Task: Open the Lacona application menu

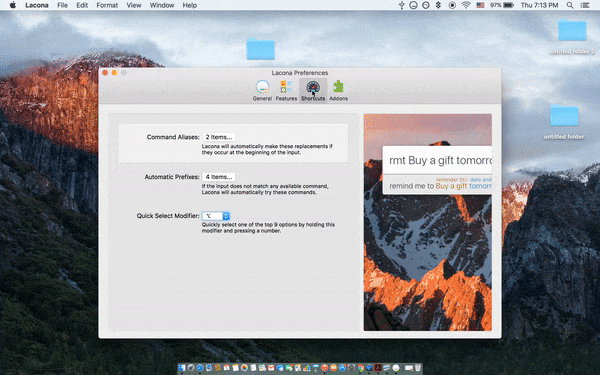Action: click(x=37, y=5)
